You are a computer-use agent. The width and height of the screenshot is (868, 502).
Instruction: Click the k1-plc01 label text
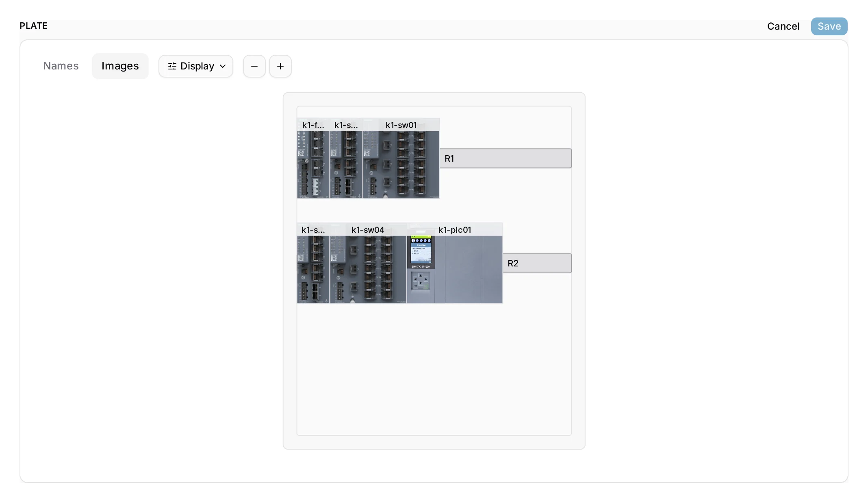click(455, 230)
